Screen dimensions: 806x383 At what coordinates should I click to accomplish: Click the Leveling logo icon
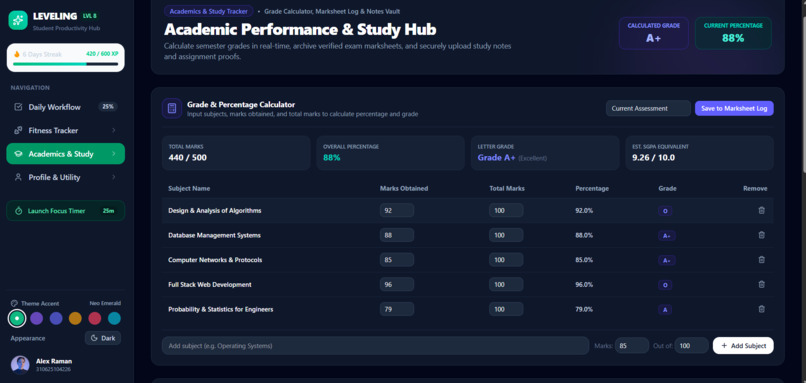click(x=18, y=20)
